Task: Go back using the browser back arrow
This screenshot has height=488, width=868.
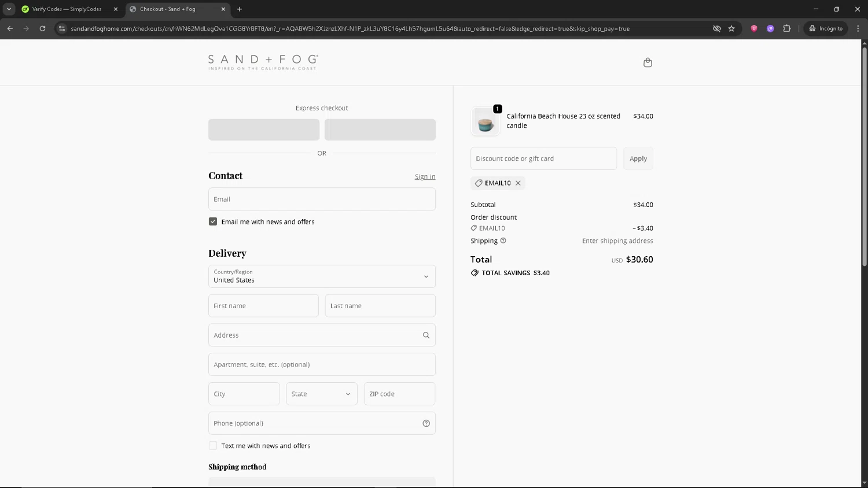Action: (10, 28)
